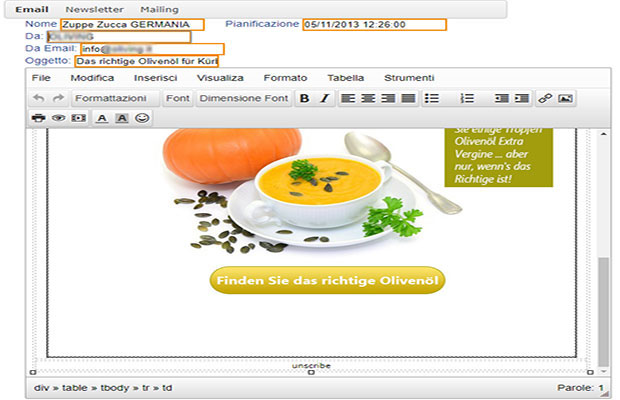Undo the last edit
Image resolution: width=620 pixels, height=400 pixels.
coord(39,98)
